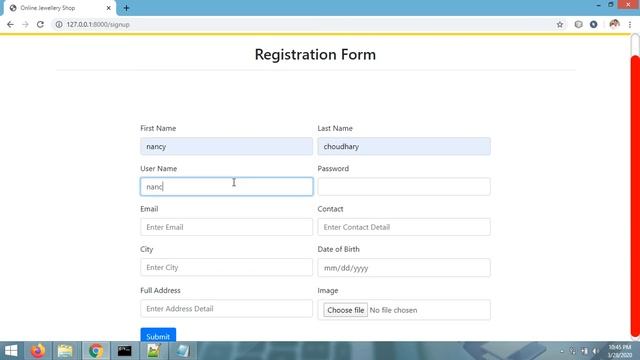
Task: Click the page's vertical scrollbar
Action: point(635,196)
